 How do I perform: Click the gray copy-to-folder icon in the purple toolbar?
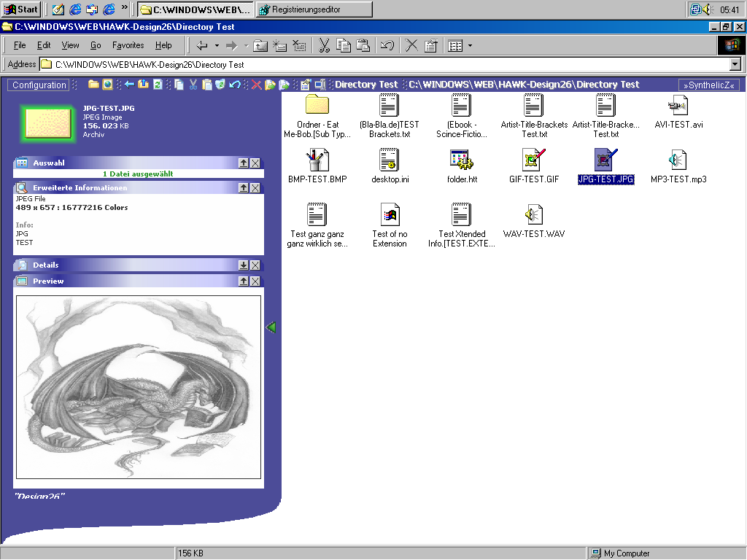[285, 85]
